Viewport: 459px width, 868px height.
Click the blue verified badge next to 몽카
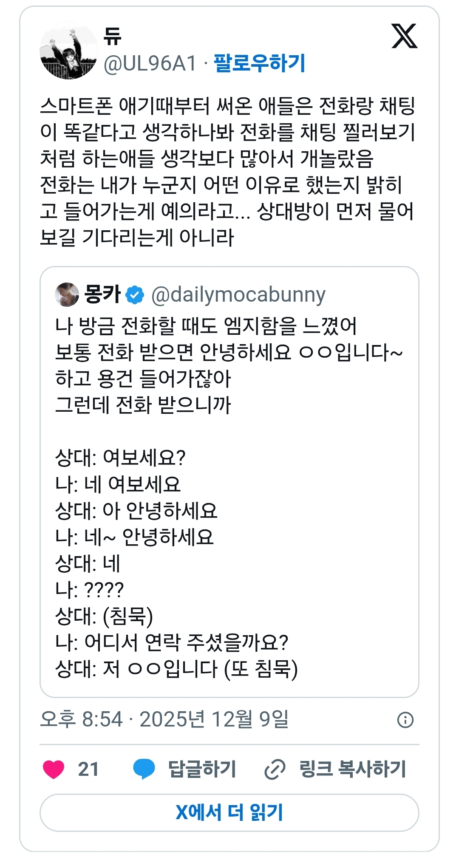coord(135,294)
